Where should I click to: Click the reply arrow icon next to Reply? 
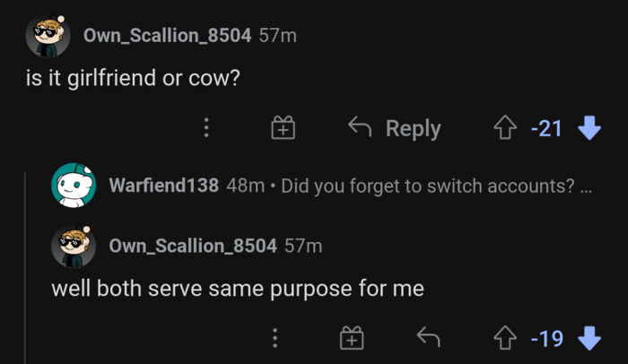coord(360,127)
